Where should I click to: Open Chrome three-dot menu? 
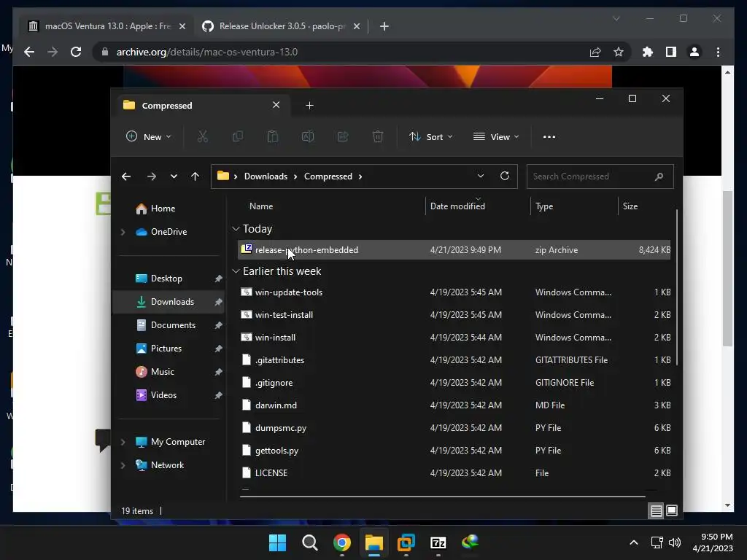(718, 52)
